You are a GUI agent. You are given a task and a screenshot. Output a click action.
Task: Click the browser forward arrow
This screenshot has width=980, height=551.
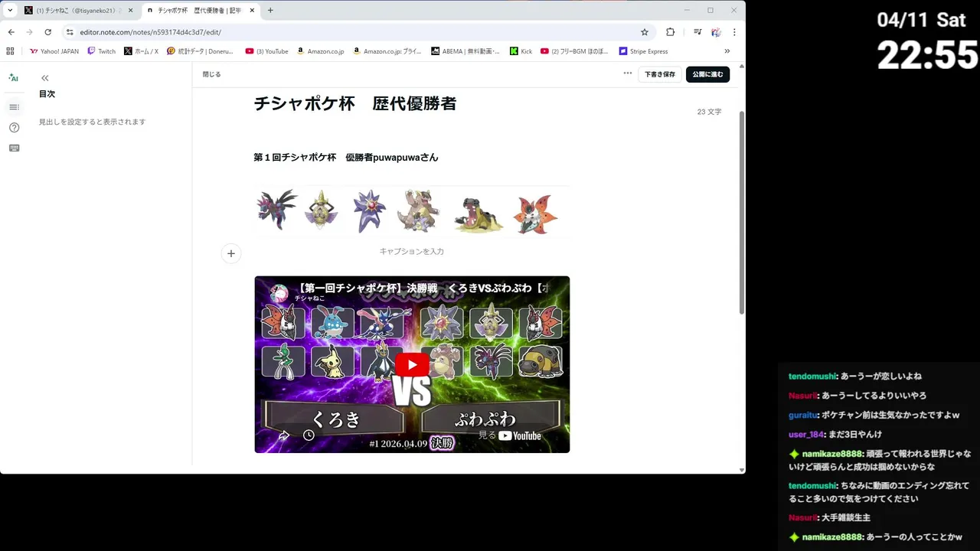click(30, 32)
